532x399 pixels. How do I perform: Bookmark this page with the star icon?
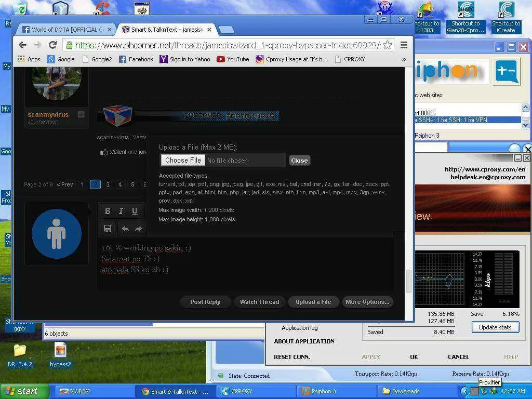(x=387, y=45)
